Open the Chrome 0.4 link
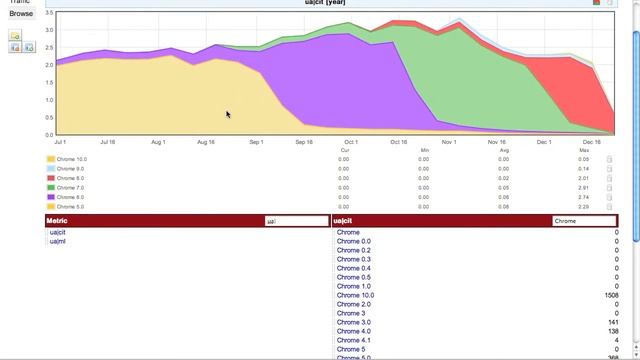640x360 pixels. (354, 268)
